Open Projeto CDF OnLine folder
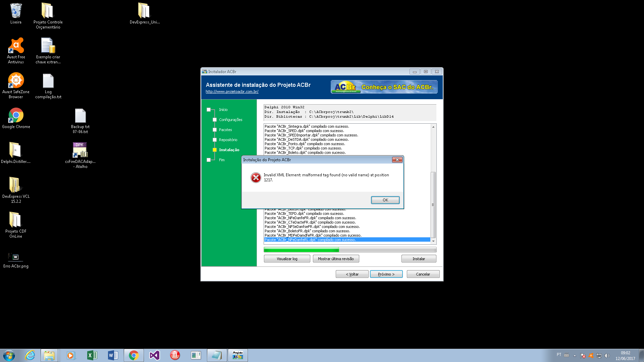Image resolution: width=644 pixels, height=362 pixels. pos(16,225)
